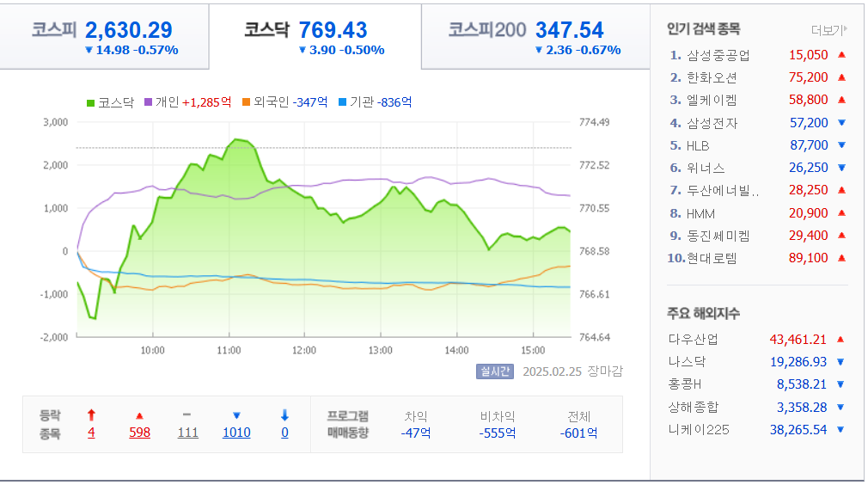Click the KOSDAQ intraday chart area
The height and width of the screenshot is (485, 868).
point(324,230)
